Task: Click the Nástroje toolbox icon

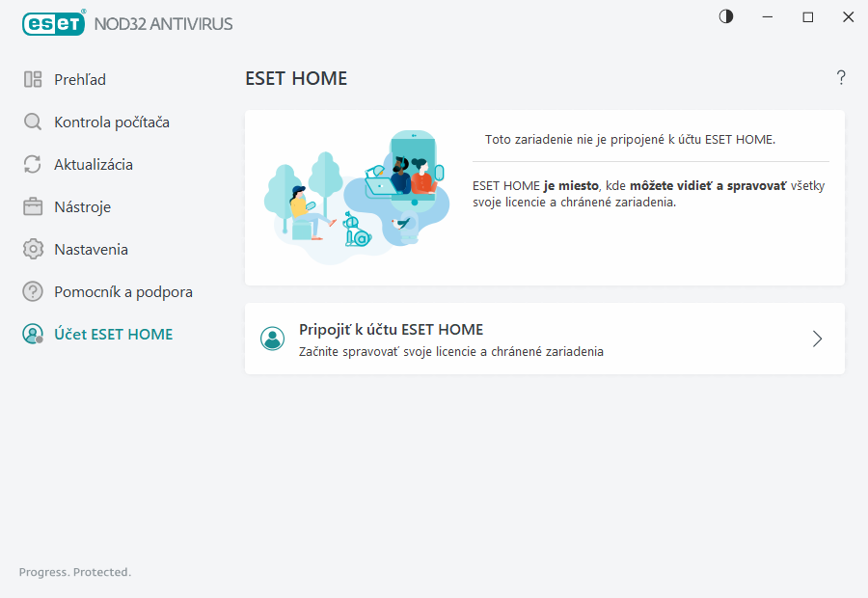Action: click(33, 207)
